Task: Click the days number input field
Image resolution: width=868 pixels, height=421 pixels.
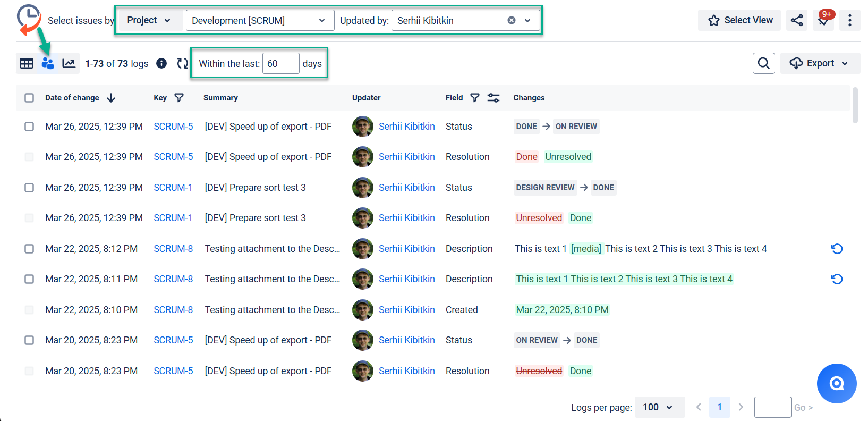Action: 280,63
